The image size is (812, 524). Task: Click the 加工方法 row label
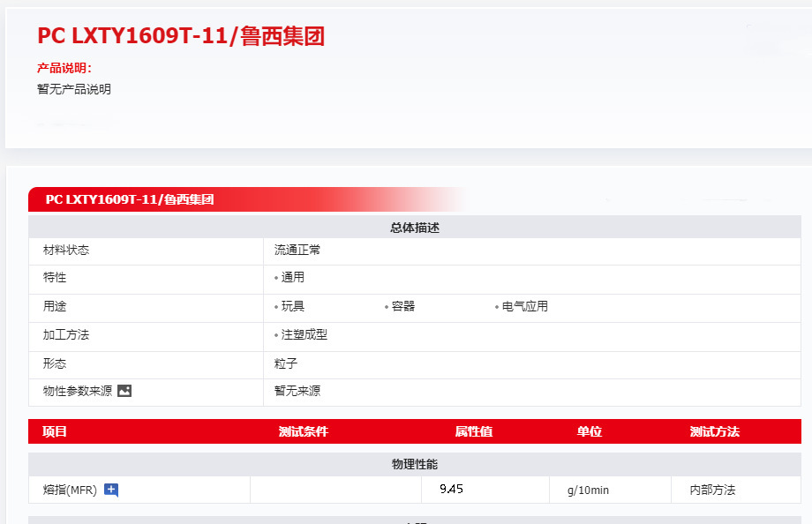[66, 335]
